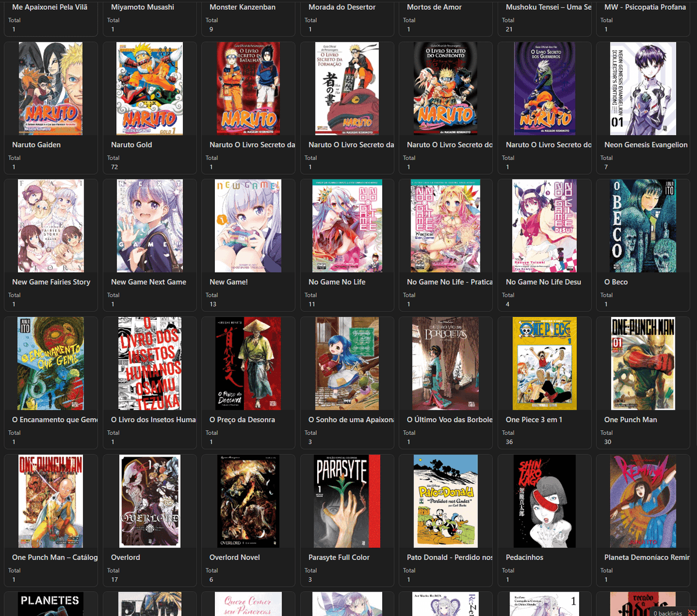Select the Mortos de Amor title
Image resolution: width=697 pixels, height=616 pixels.
[x=434, y=7]
